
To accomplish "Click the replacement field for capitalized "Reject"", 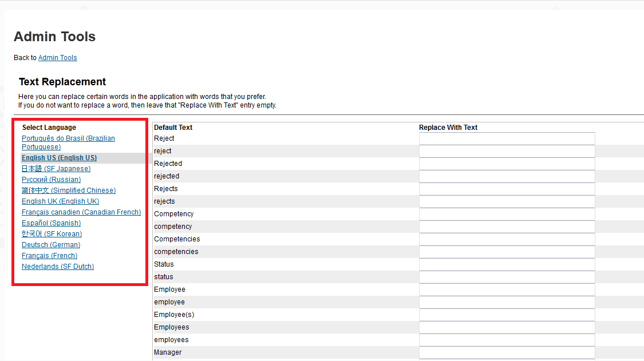I will [x=507, y=138].
